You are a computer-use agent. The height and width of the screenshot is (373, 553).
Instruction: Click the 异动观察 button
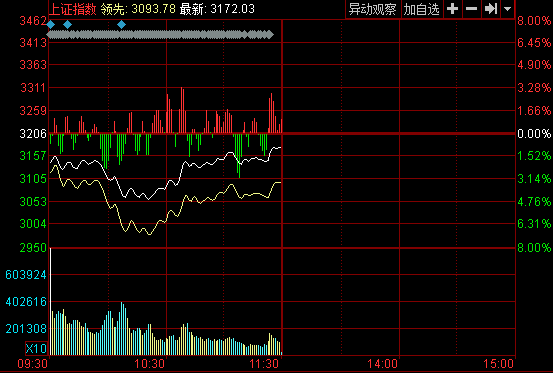coord(373,9)
